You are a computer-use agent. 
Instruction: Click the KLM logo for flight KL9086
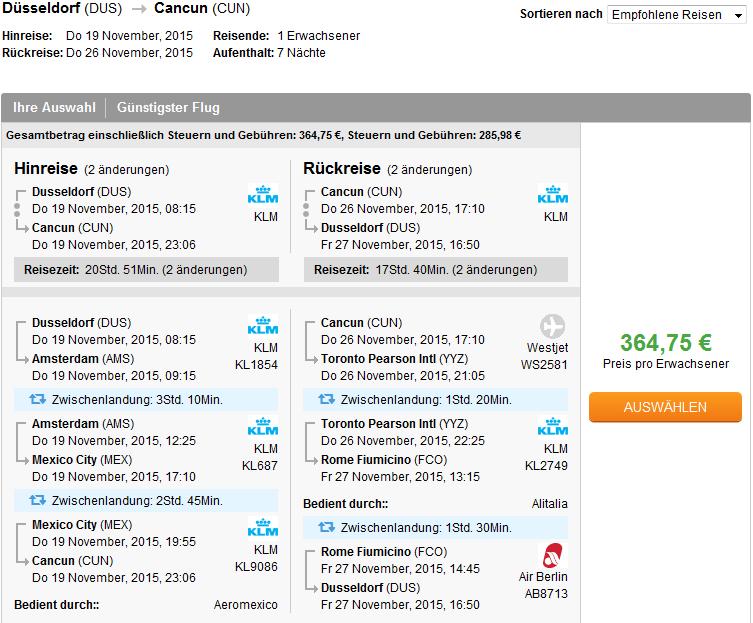click(263, 527)
